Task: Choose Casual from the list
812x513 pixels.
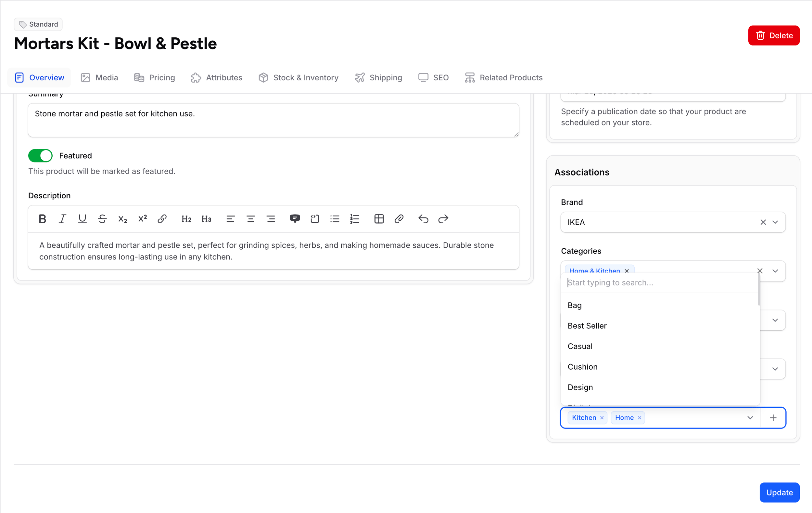Action: click(x=660, y=346)
